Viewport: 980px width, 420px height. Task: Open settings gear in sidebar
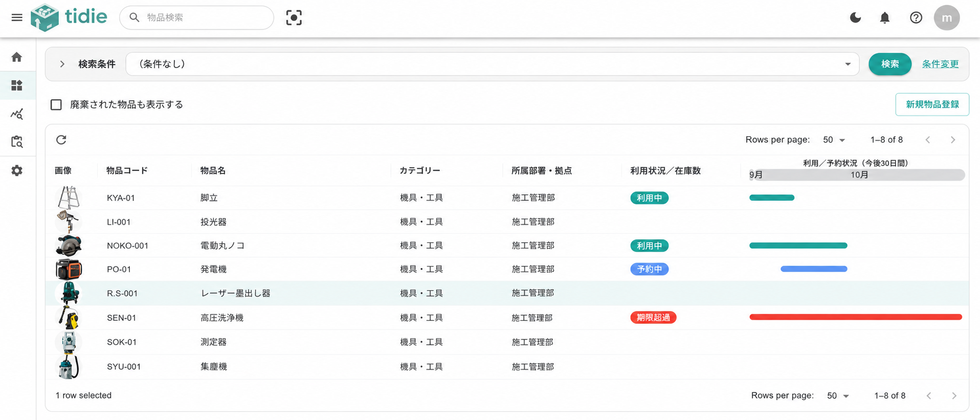[x=17, y=170]
